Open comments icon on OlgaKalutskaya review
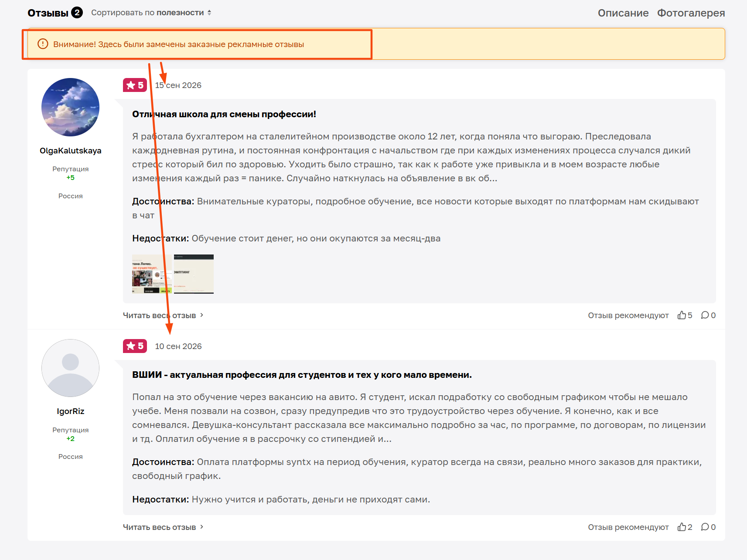Viewport: 747px width, 560px height. (705, 315)
